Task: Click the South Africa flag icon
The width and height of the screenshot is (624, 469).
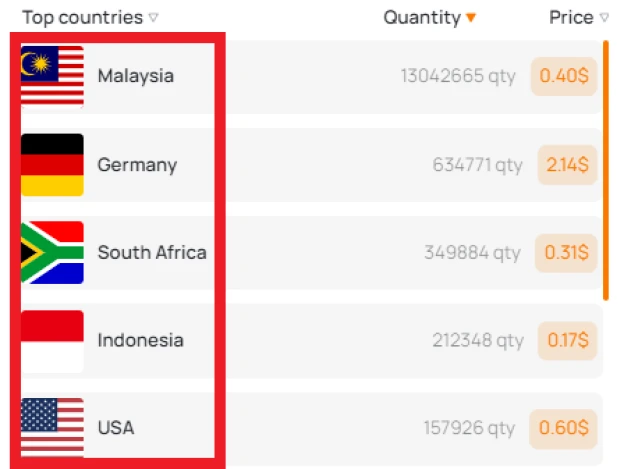Action: click(x=52, y=253)
